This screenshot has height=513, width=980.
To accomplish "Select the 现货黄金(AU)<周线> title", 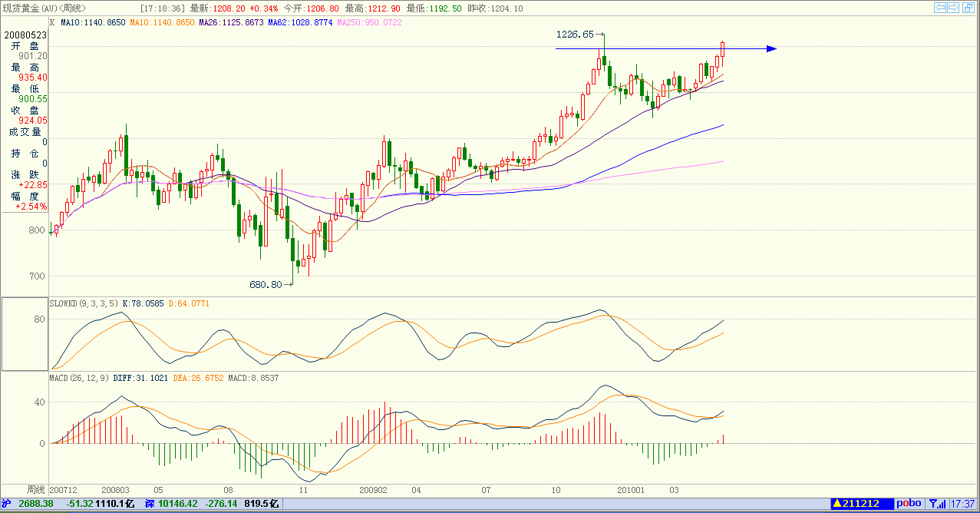I will coord(45,8).
